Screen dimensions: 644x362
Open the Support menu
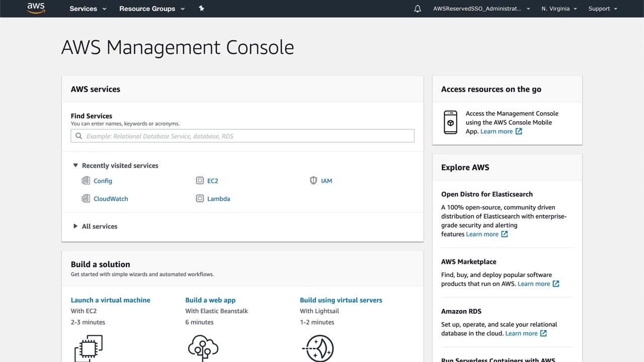[603, 9]
